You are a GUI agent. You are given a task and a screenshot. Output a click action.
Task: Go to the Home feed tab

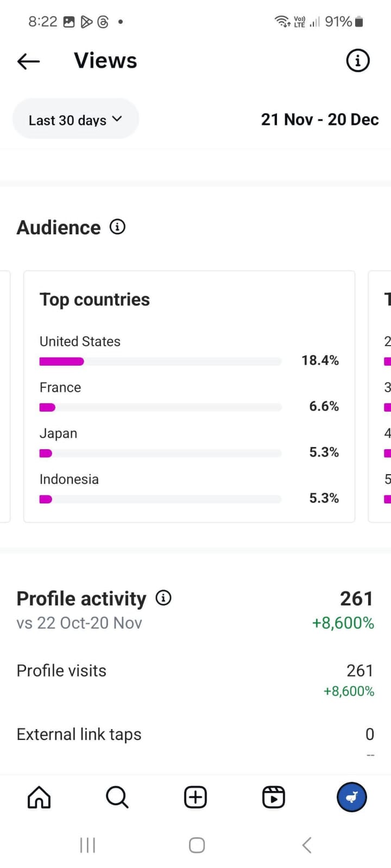39,797
